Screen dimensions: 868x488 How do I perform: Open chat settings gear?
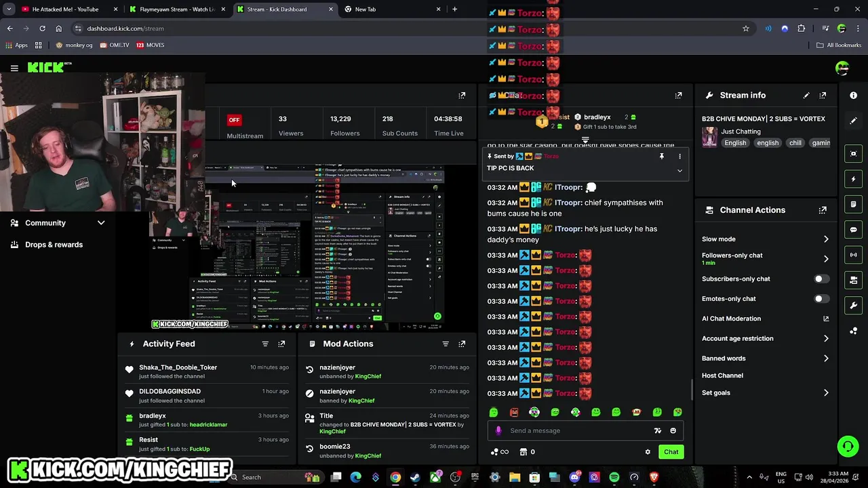click(x=648, y=452)
